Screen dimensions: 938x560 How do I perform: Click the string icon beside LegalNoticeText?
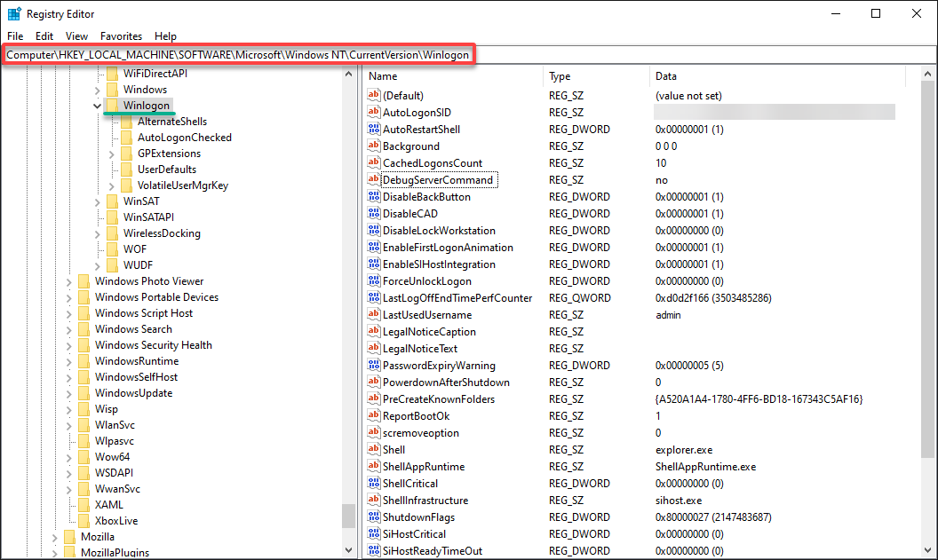374,348
